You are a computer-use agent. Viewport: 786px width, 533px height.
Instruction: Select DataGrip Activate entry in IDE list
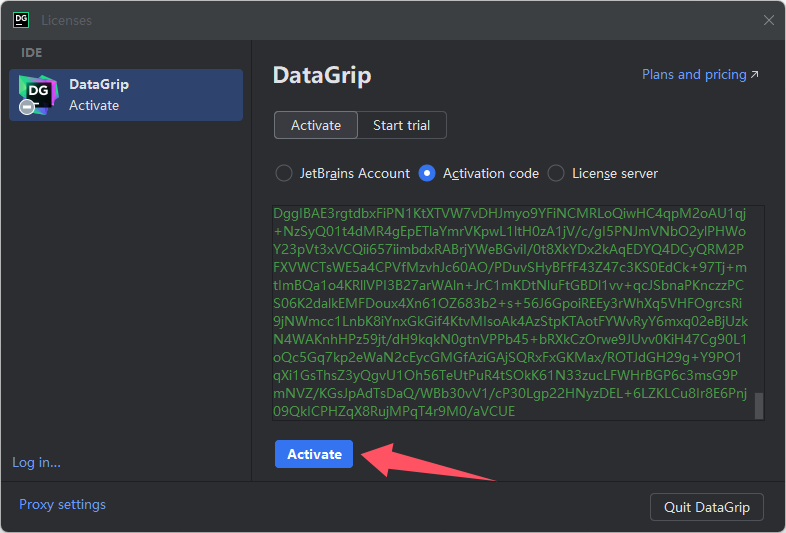[x=126, y=95]
